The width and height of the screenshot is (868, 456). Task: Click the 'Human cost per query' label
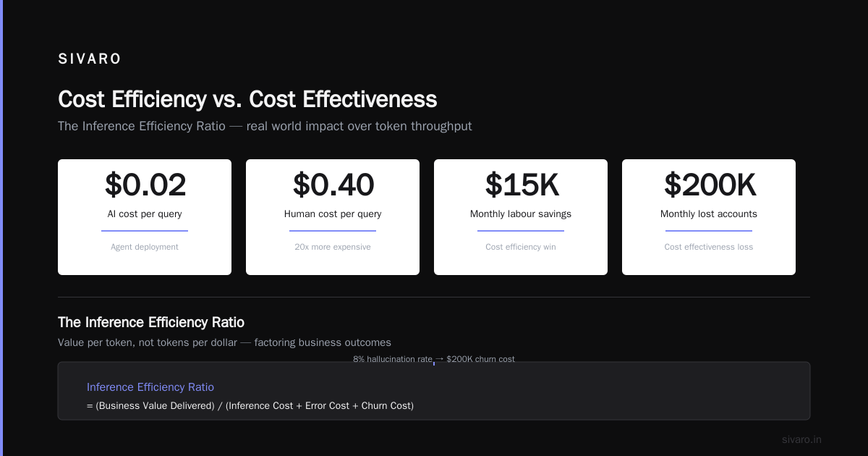click(x=333, y=214)
